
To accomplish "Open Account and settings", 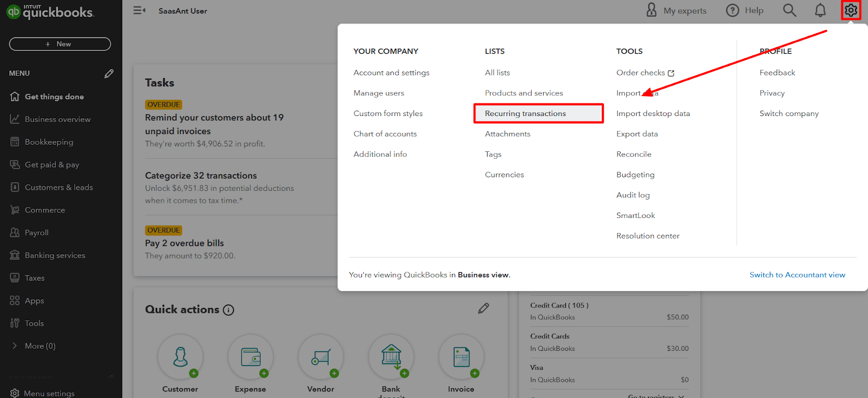I will 391,73.
